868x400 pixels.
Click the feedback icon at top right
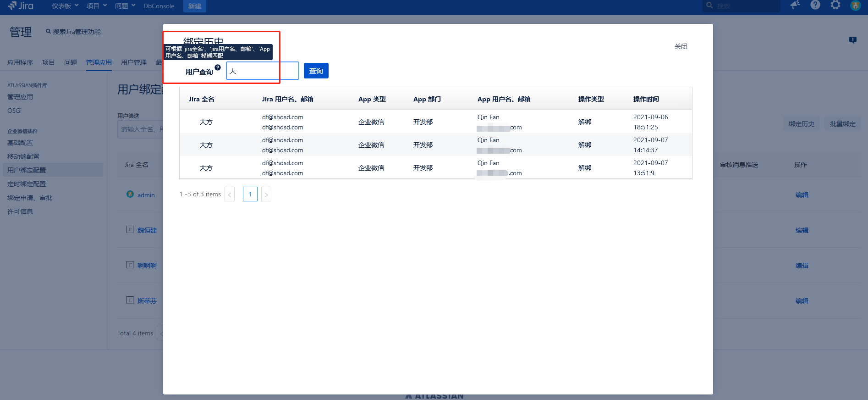click(x=852, y=40)
